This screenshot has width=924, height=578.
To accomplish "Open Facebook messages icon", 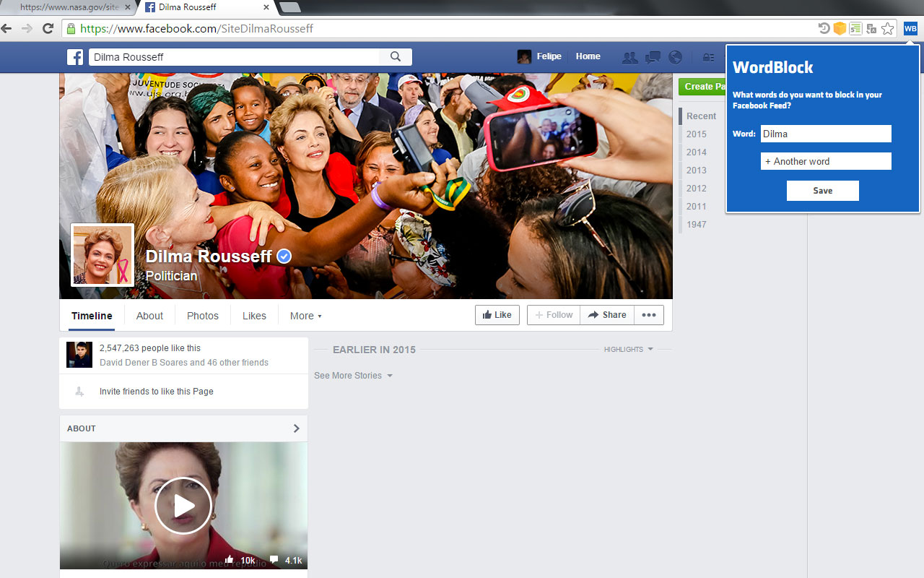I will pos(653,57).
